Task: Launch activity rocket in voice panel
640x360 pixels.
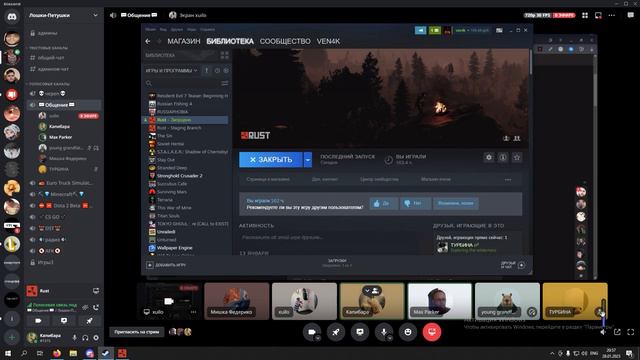Action: click(x=89, y=321)
